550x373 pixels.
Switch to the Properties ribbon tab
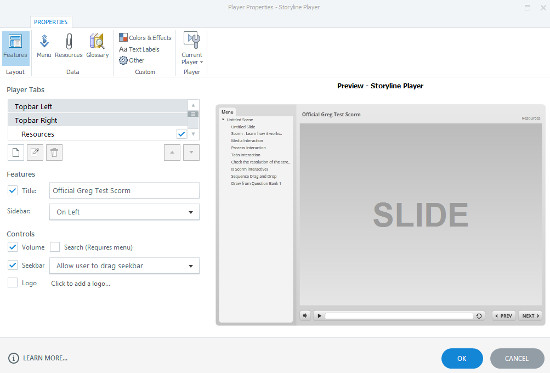click(51, 22)
